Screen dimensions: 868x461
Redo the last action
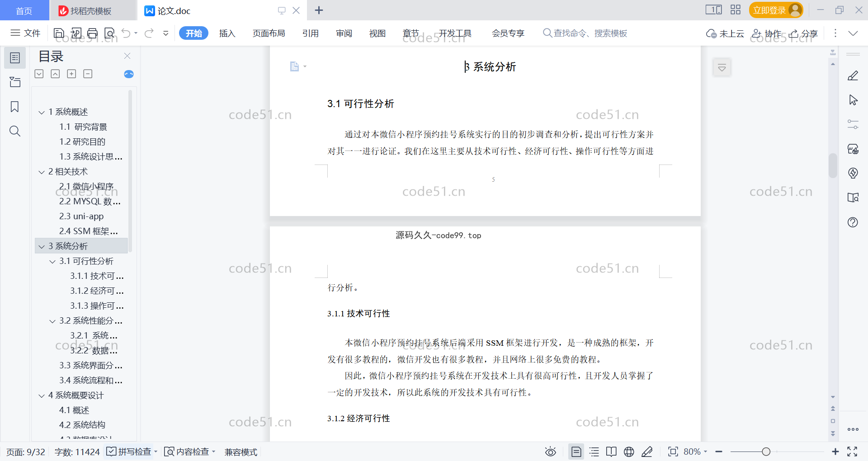pyautogui.click(x=149, y=33)
